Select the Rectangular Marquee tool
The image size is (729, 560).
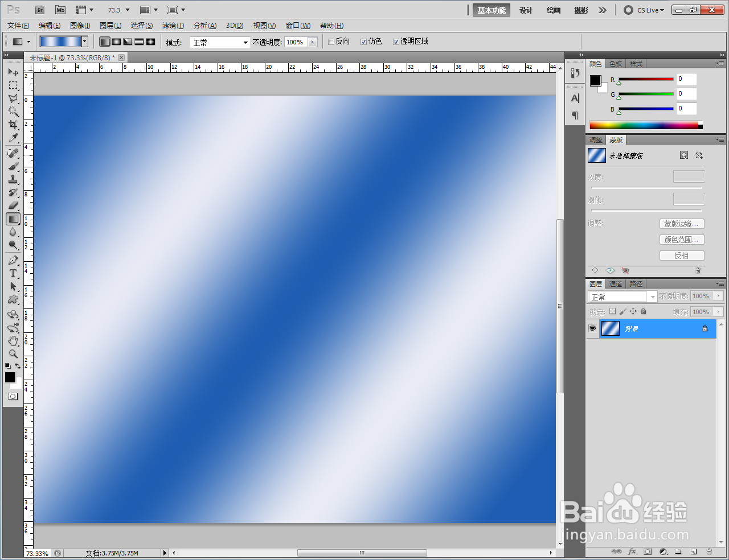[x=13, y=85]
